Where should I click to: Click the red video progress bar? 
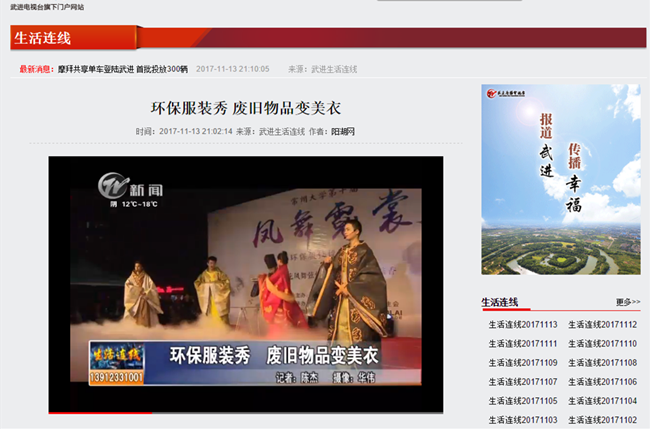pos(100,411)
